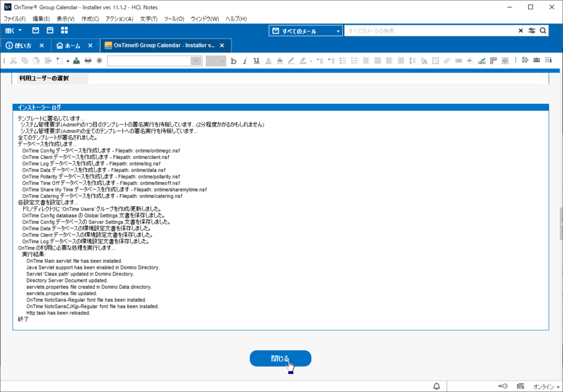The height and width of the screenshot is (392, 563).
Task: Click the help question mark toolbar icon
Action: [505, 60]
